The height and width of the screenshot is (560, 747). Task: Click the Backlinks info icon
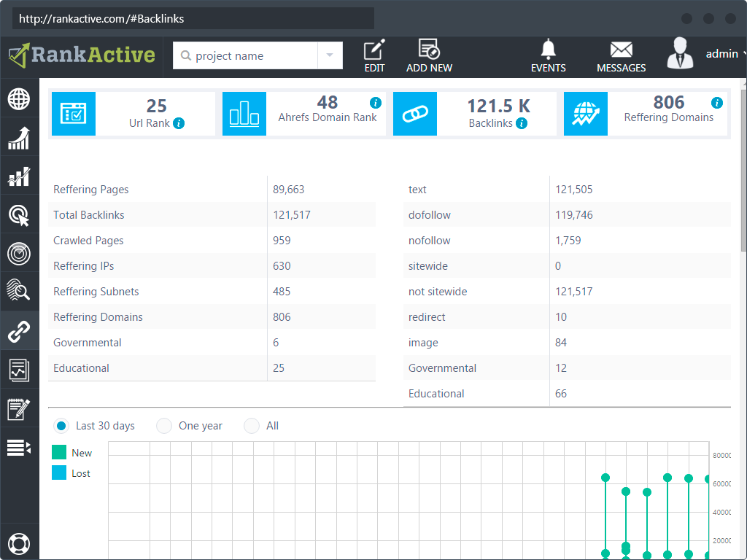tap(522, 123)
